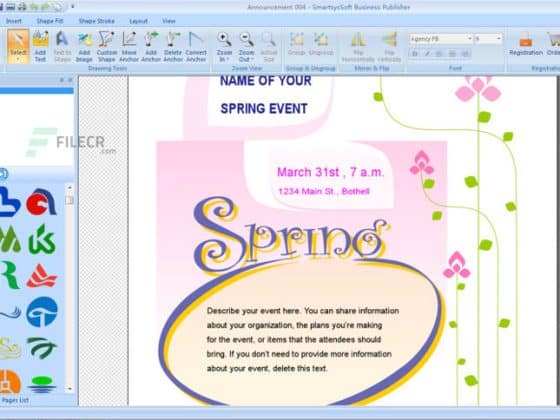Open the Shape Fill ribbon tab
The height and width of the screenshot is (420, 560).
pos(50,21)
